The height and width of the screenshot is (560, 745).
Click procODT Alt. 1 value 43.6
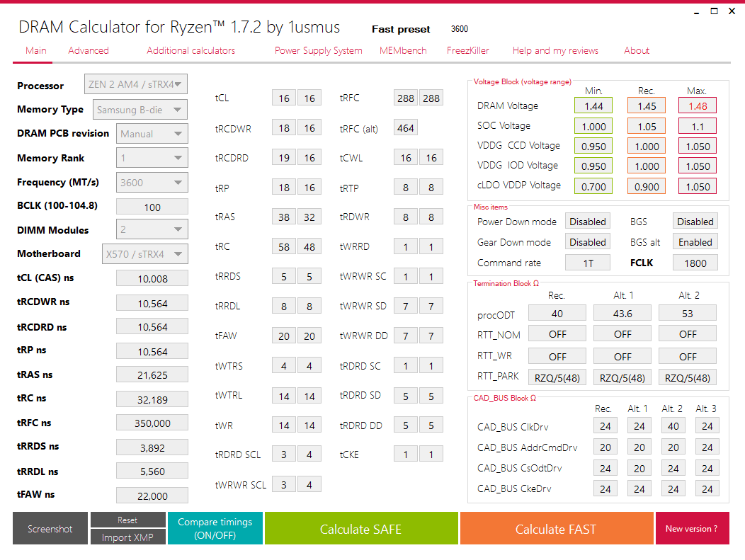coord(622,314)
